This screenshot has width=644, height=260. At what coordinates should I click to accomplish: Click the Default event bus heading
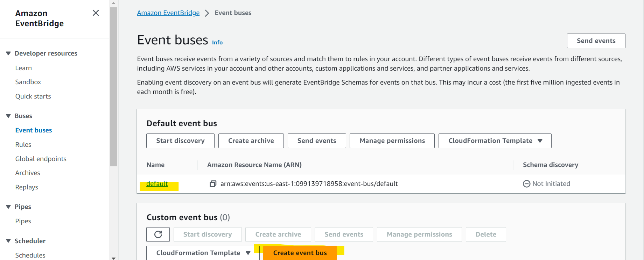(x=182, y=123)
